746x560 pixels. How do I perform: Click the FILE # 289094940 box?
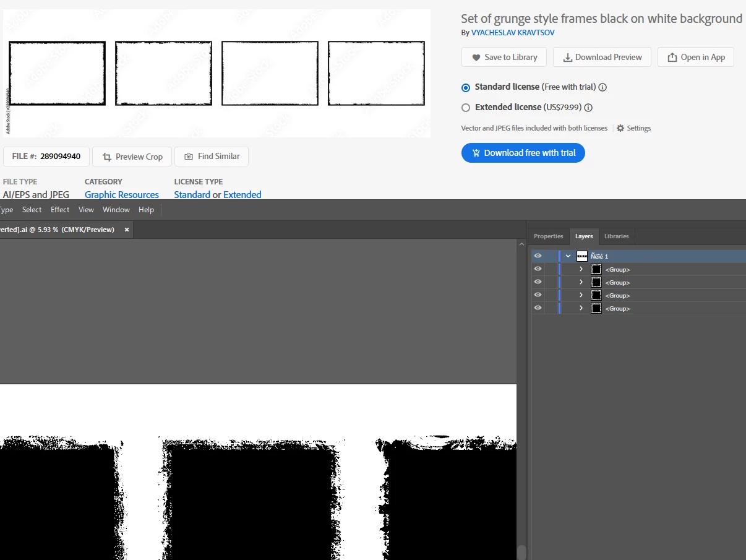point(46,157)
